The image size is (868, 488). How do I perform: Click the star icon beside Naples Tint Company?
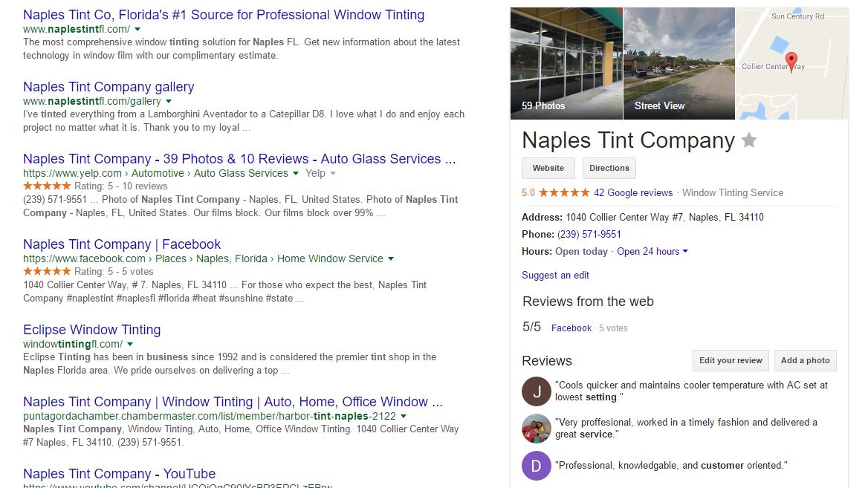(749, 140)
